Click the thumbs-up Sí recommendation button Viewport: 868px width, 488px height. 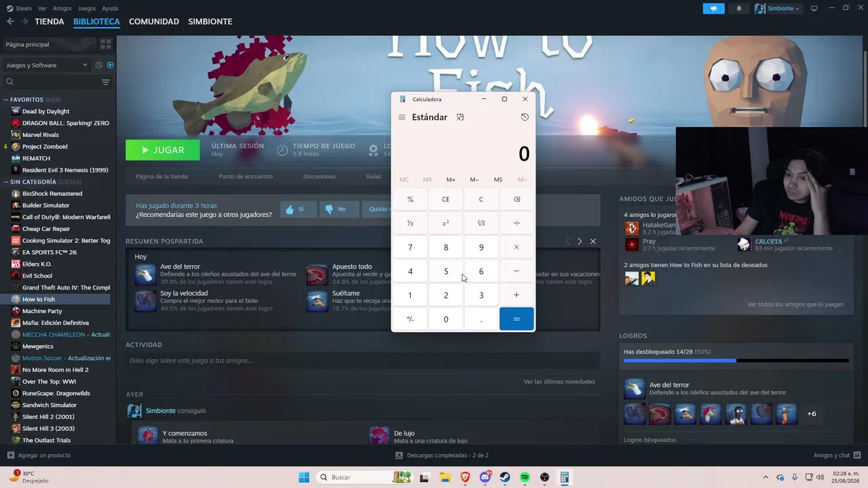(x=298, y=209)
